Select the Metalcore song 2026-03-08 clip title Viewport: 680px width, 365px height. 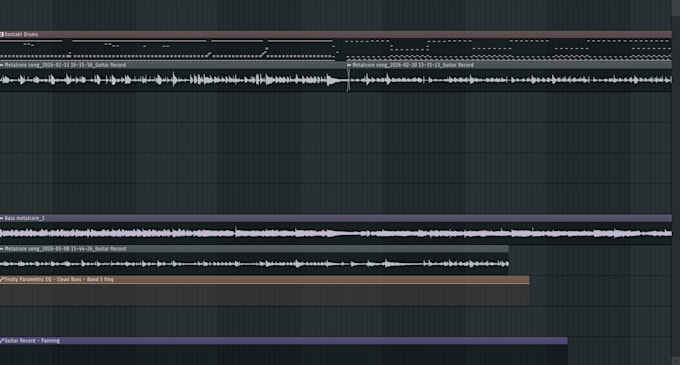point(65,249)
